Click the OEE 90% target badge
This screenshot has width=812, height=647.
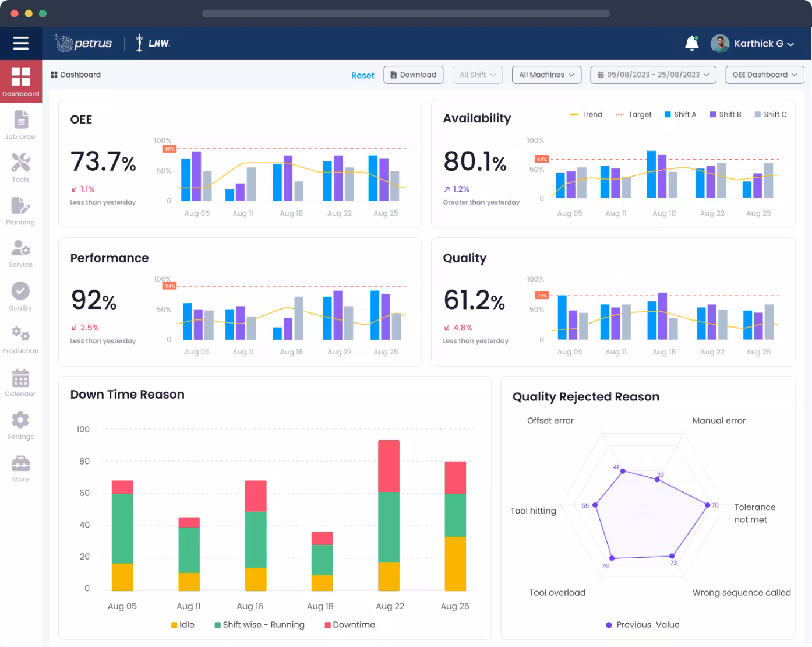[x=170, y=149]
